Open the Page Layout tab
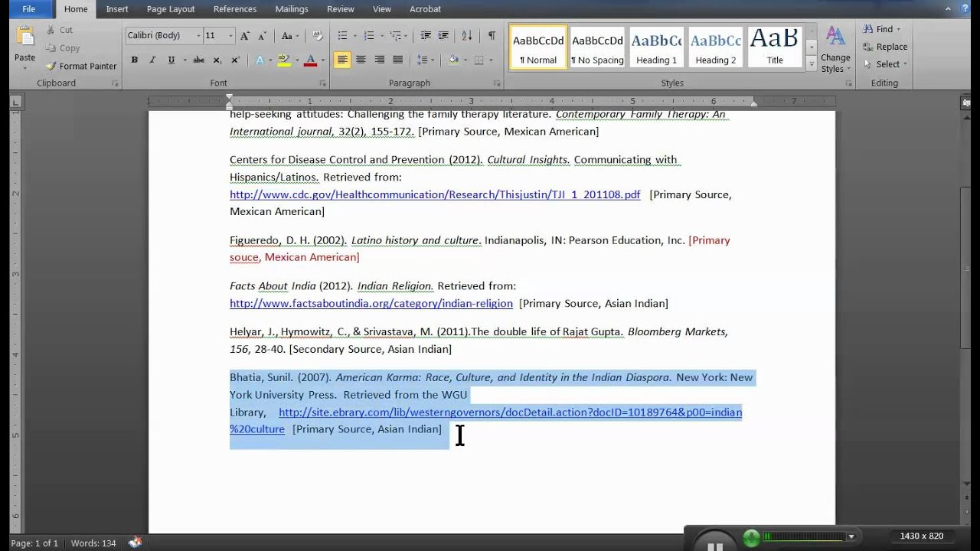 (x=171, y=9)
